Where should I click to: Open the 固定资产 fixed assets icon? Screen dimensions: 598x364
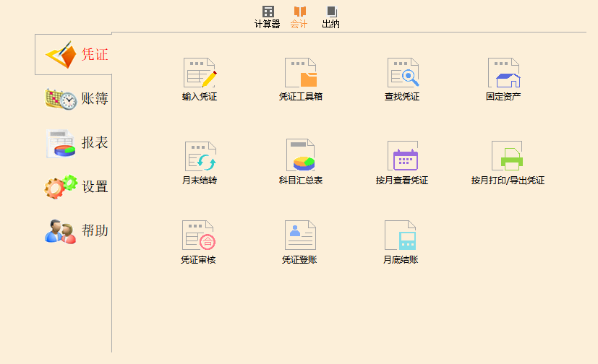pos(503,73)
